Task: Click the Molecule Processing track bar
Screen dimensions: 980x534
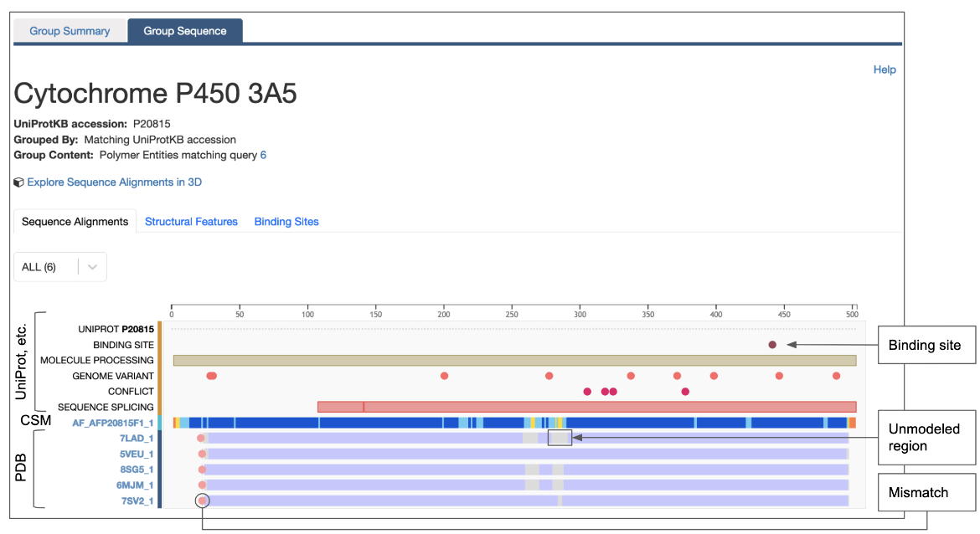Action: pos(514,360)
